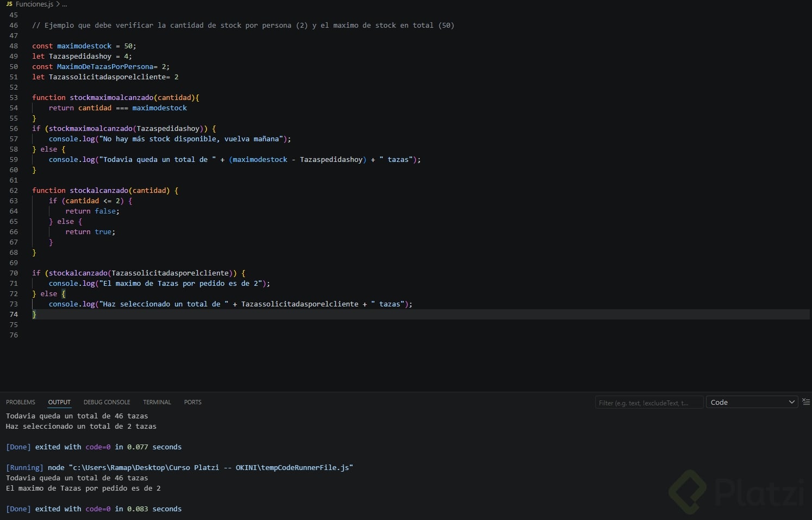812x520 pixels.
Task: Click the Funciones.js breadcrumb
Action: coord(34,4)
